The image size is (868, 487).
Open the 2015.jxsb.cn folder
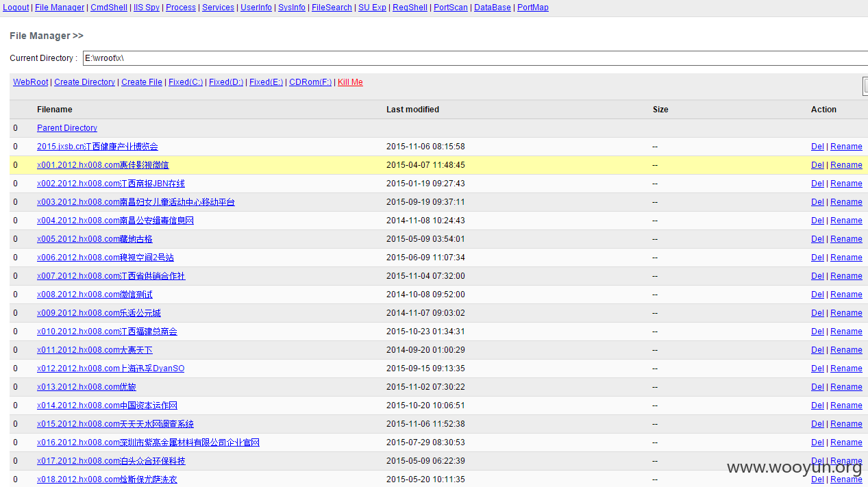(x=97, y=147)
